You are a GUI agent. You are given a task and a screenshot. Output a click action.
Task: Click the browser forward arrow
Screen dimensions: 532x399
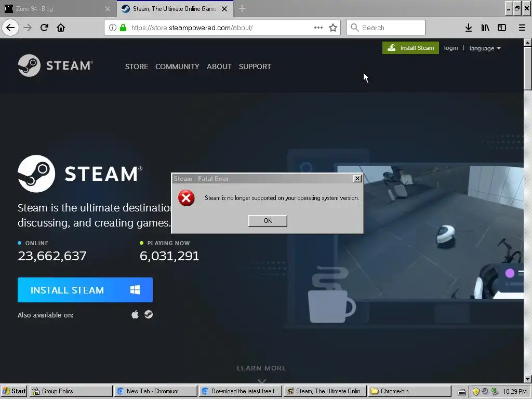coord(28,28)
